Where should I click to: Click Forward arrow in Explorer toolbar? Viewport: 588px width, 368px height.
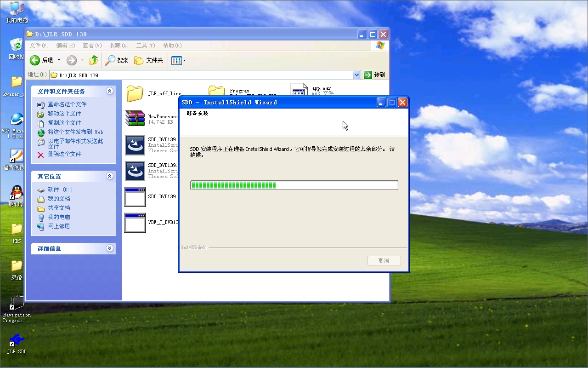coord(72,60)
